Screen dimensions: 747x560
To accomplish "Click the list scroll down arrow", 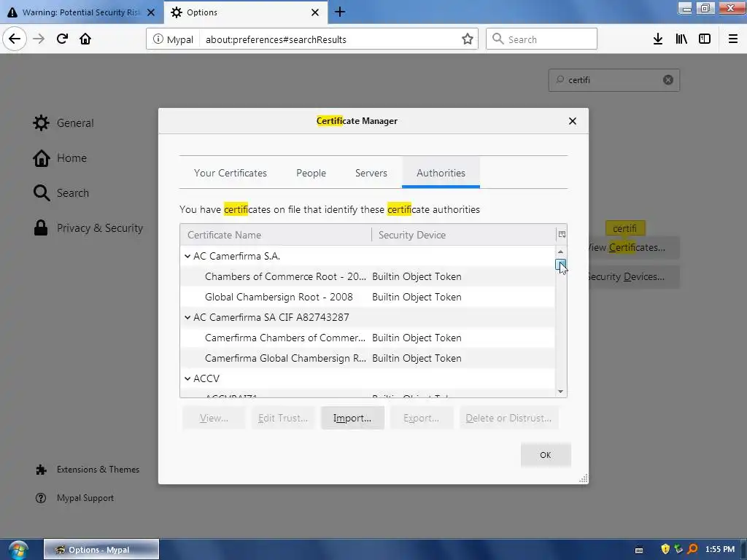I will (x=561, y=392).
